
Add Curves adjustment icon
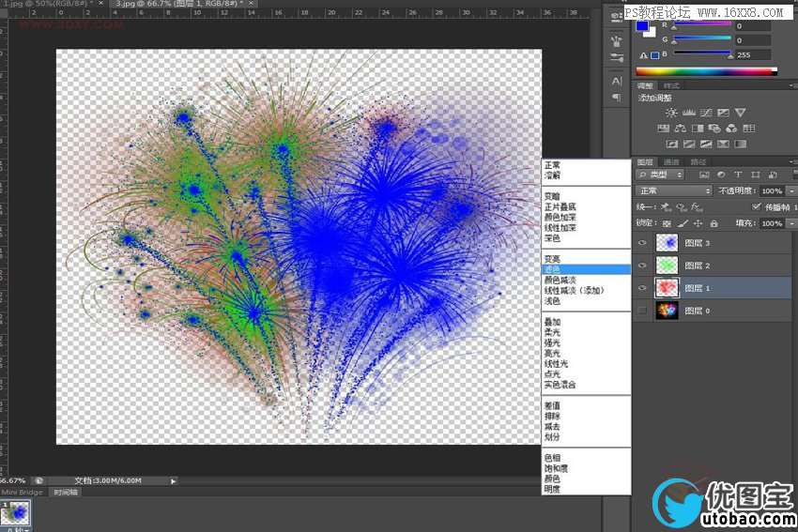coord(706,113)
